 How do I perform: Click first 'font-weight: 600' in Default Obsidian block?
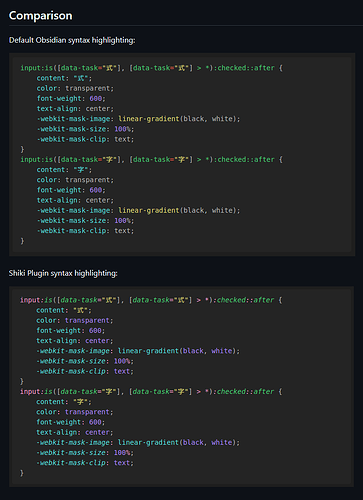(71, 98)
